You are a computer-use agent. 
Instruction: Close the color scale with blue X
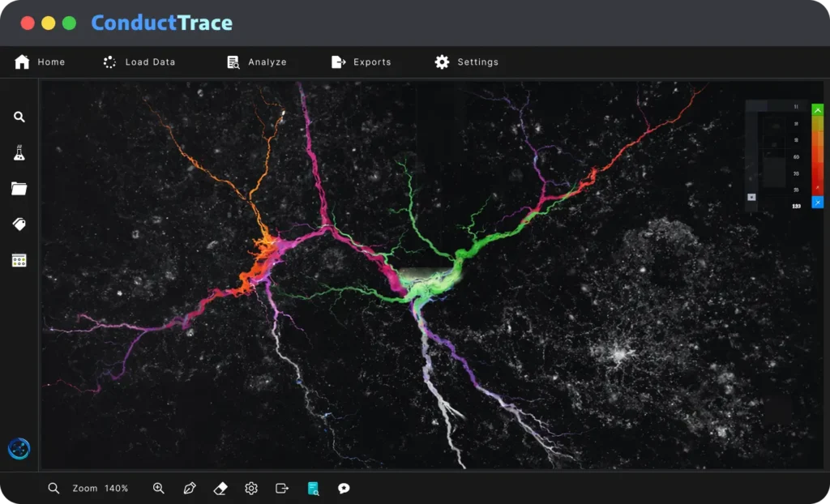pyautogui.click(x=818, y=203)
